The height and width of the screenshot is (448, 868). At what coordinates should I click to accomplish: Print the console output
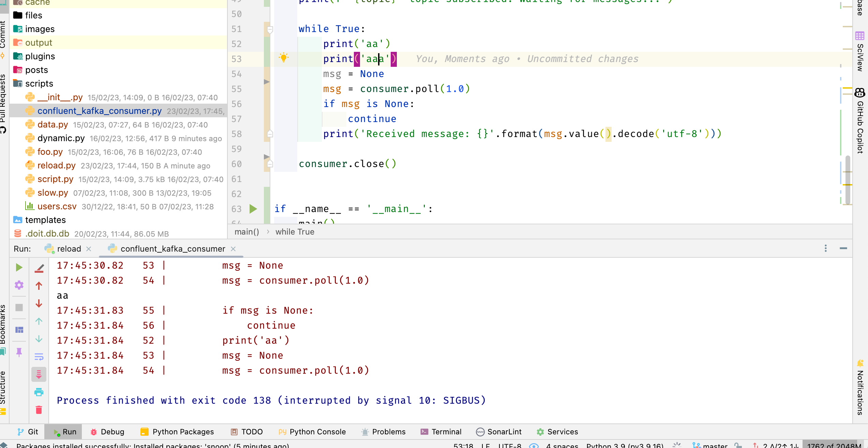pyautogui.click(x=39, y=392)
